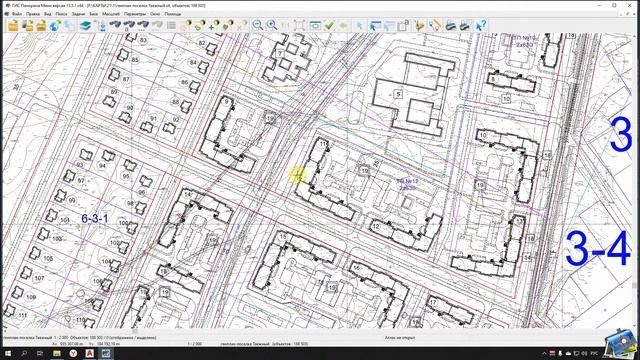Open the map layers stack icon
Image resolution: width=640 pixels, height=360 pixels.
pyautogui.click(x=85, y=26)
